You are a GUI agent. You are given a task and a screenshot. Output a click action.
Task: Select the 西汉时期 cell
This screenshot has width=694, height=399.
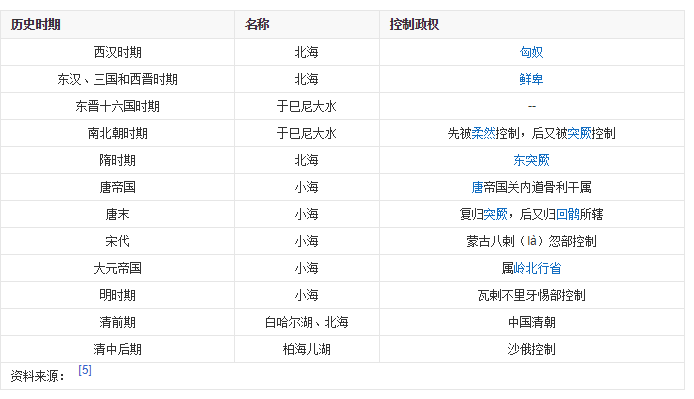(117, 52)
